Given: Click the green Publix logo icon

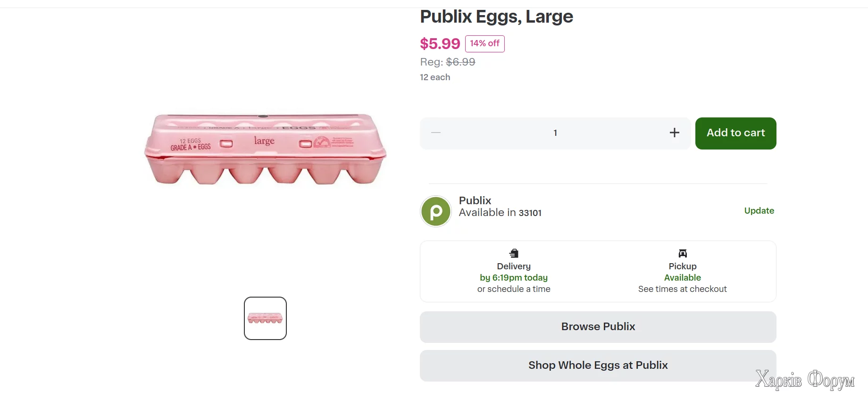Looking at the screenshot, I should pos(436,211).
